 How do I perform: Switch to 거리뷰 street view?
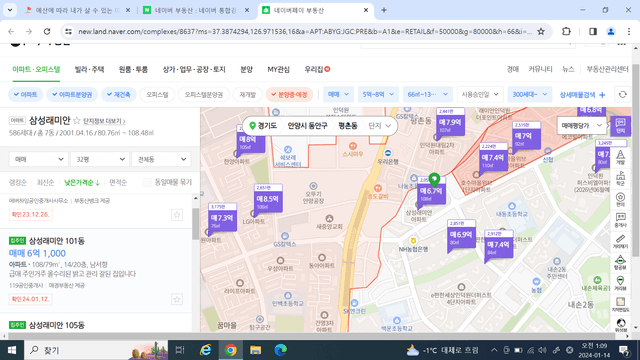click(x=620, y=283)
